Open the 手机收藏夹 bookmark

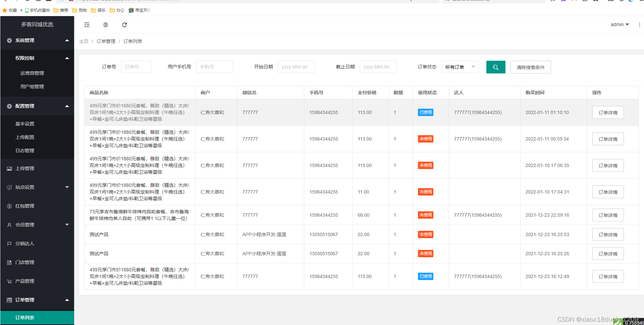tap(38, 10)
